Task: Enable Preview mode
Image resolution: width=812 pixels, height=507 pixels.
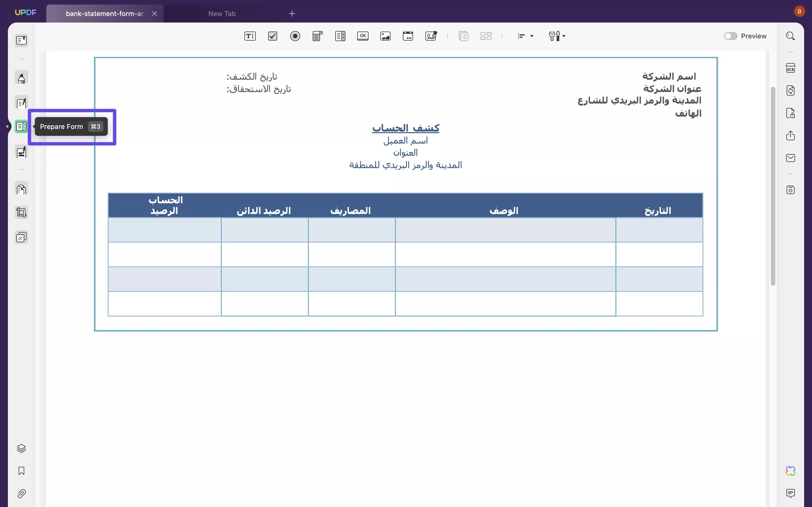Action: pos(731,36)
